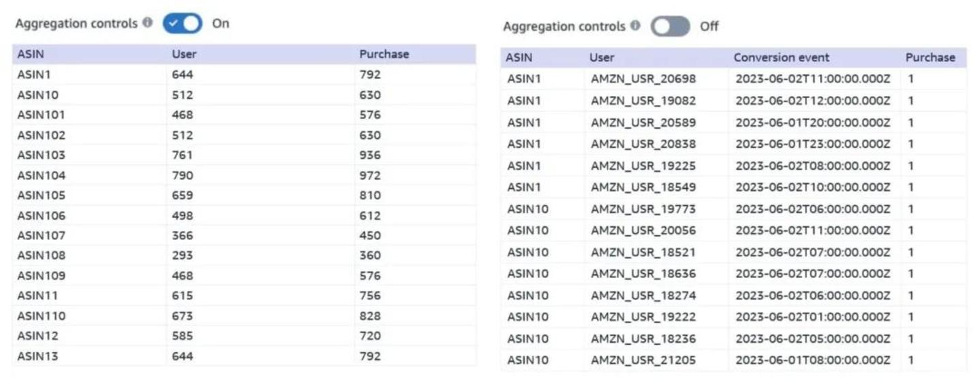Click info icon beside disabled Aggregation controls
The width and height of the screenshot is (980, 383).
click(635, 26)
